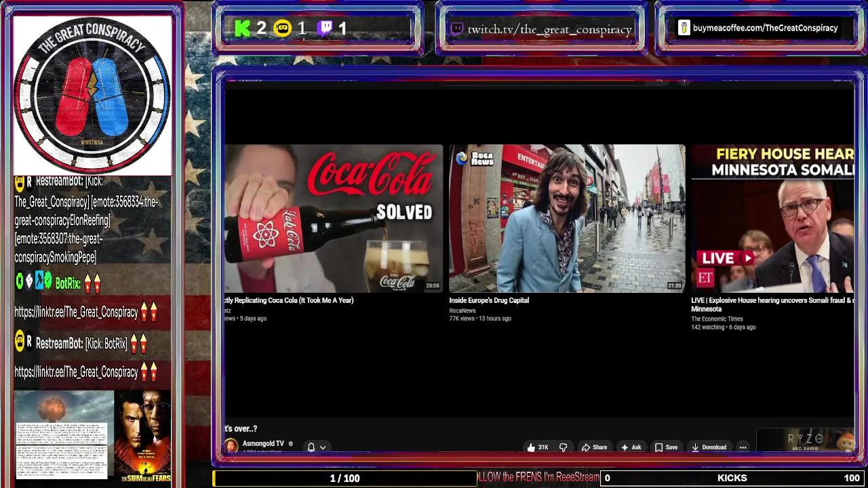Open the Inside Europe's Drug Capital thumbnail
Screen dimensions: 868x488
[x=566, y=218]
